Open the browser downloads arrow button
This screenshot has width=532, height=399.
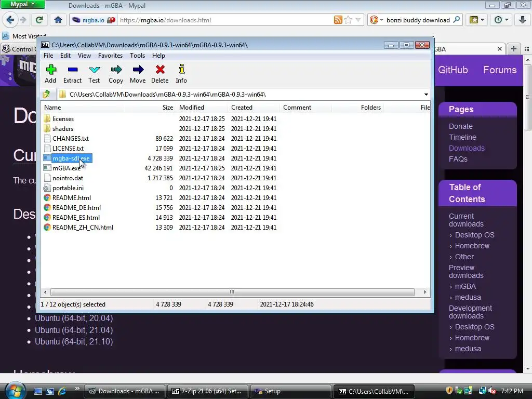[523, 20]
